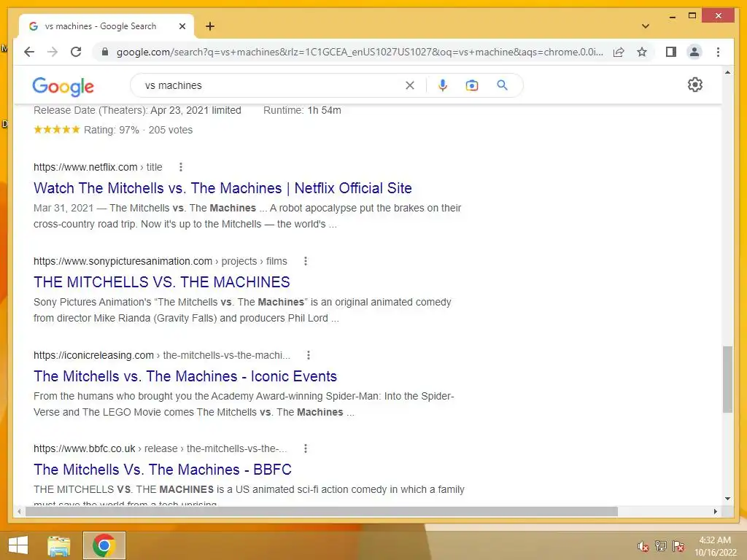Open a new browser tab
Screen dimensions: 747x560
tap(210, 26)
